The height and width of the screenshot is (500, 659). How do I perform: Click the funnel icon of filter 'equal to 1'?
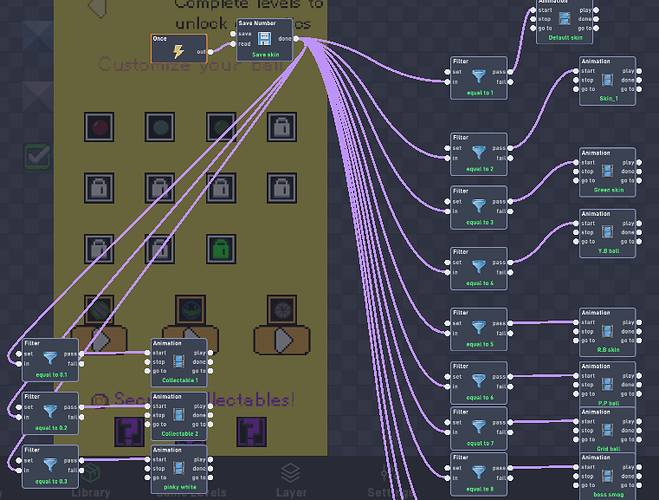click(x=479, y=76)
